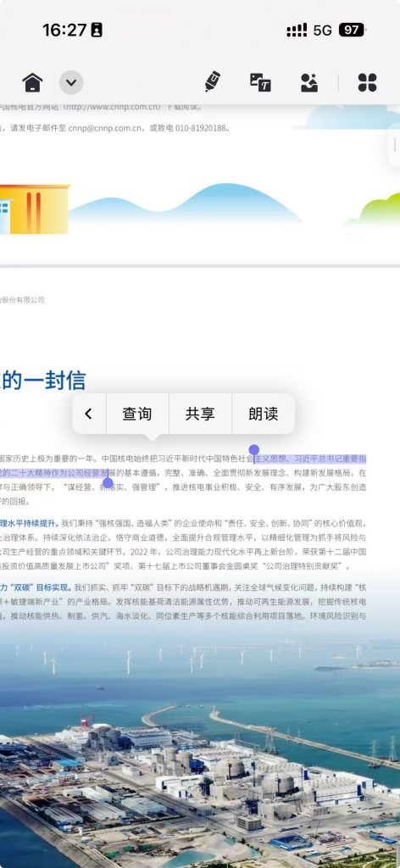Tap the highlighted text 习近平总书记重要指
Viewport: 400px width, 868px height.
(x=331, y=459)
